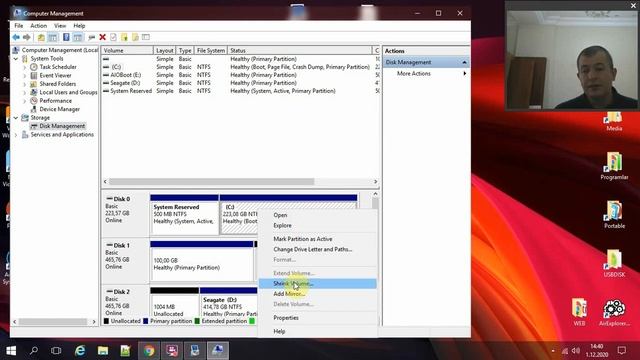This screenshot has width=640, height=360.
Task: Open the Action menu
Action: (x=38, y=26)
